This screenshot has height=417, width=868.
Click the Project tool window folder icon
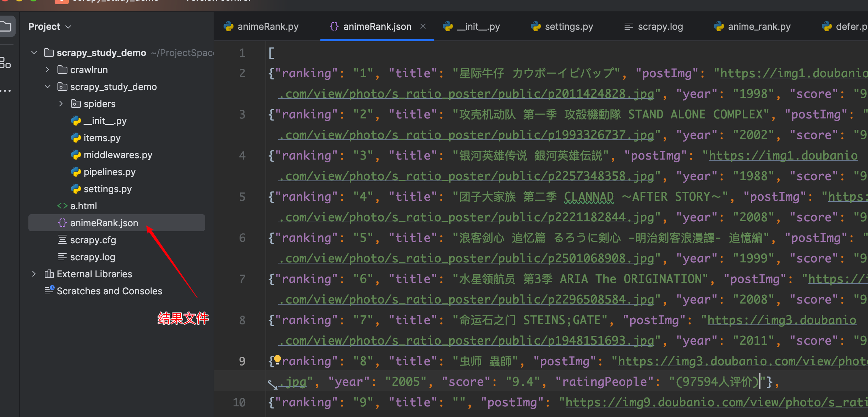click(x=6, y=26)
